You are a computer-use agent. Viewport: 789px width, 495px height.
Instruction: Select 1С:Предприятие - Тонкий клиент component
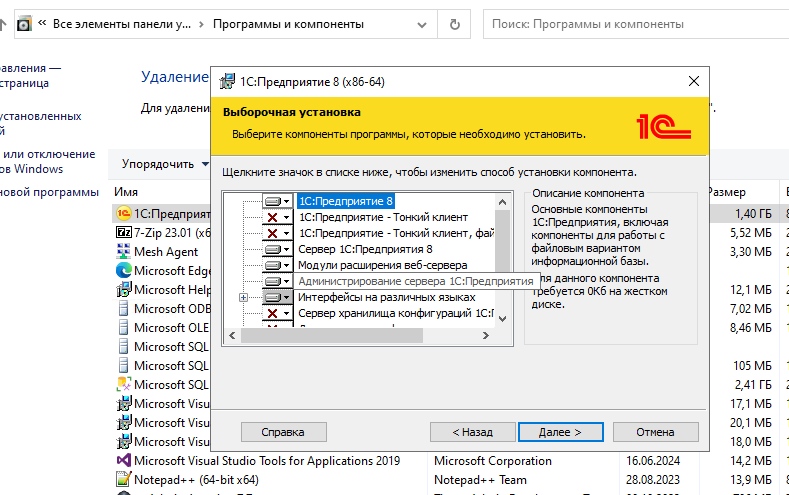[383, 217]
